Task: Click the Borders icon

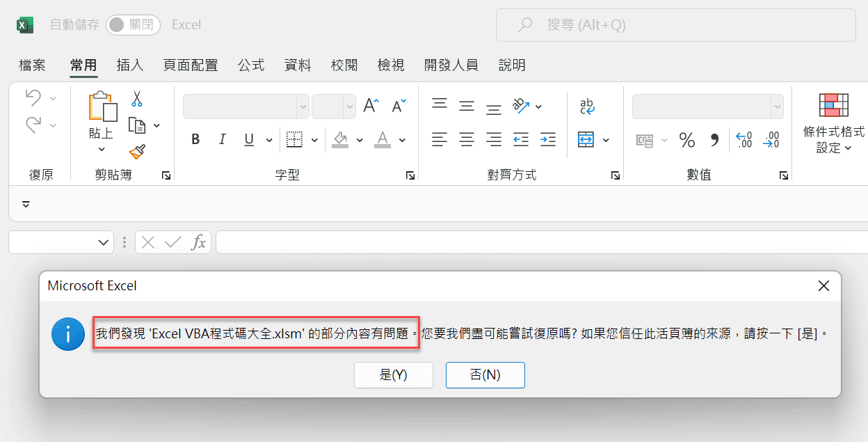Action: tap(295, 139)
